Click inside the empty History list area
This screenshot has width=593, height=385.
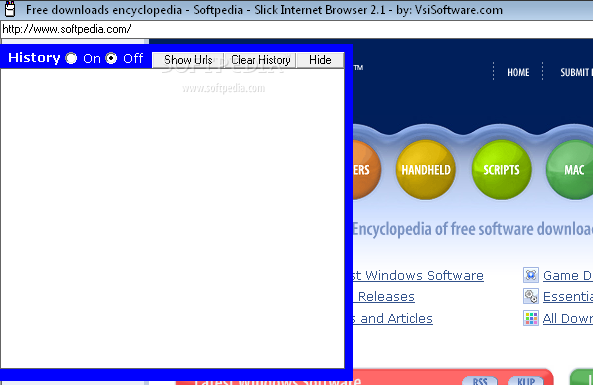click(172, 218)
